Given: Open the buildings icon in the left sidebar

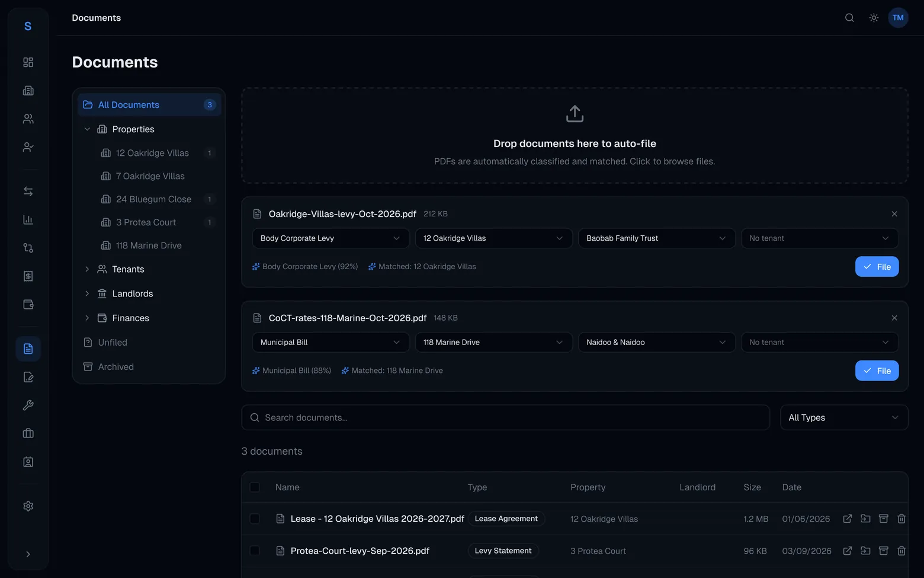Looking at the screenshot, I should click(x=28, y=91).
